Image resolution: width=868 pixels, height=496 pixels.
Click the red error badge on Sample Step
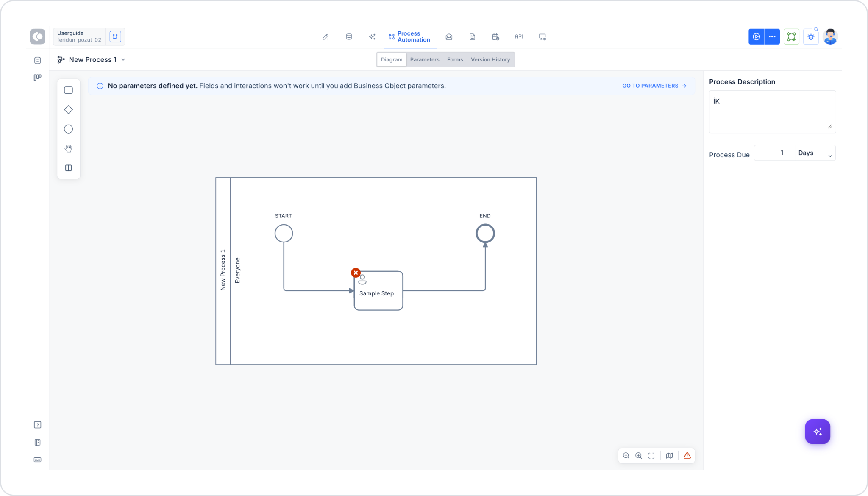(x=356, y=273)
